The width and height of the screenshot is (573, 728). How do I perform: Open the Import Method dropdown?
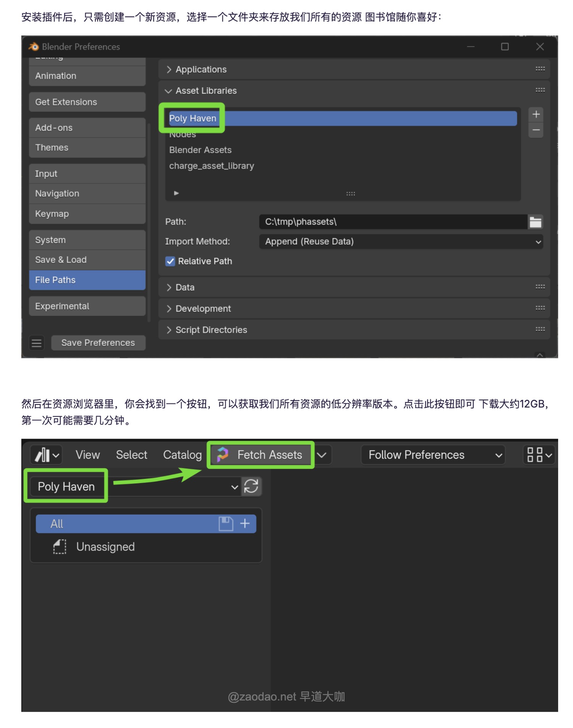pos(401,242)
